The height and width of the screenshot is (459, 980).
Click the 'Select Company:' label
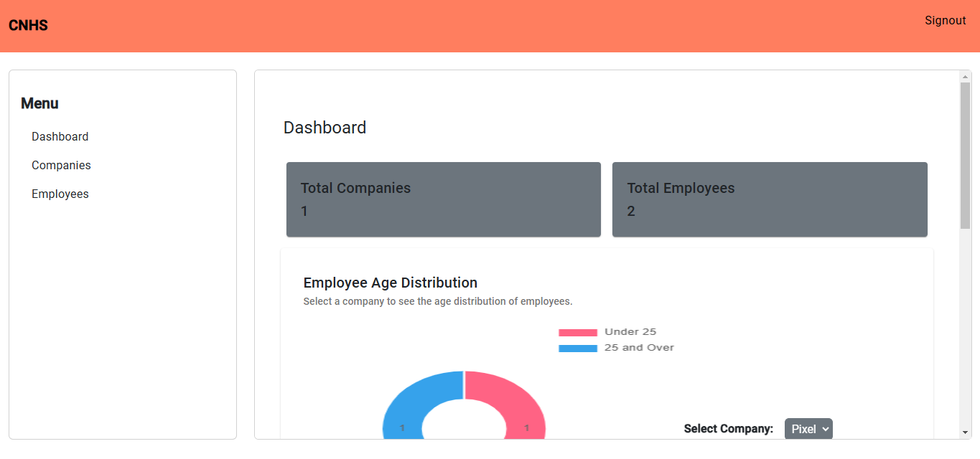(x=729, y=429)
